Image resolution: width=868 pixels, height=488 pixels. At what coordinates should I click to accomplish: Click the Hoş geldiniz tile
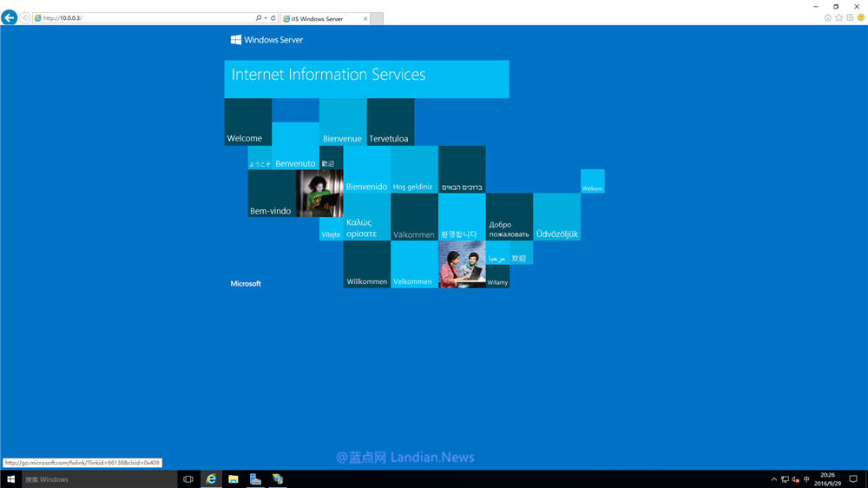pos(414,169)
